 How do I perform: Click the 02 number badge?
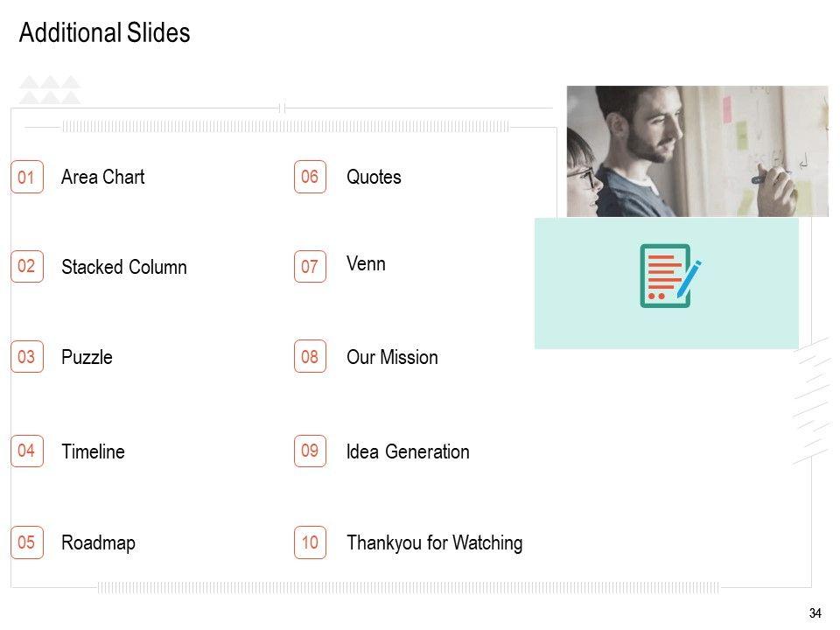click(27, 267)
